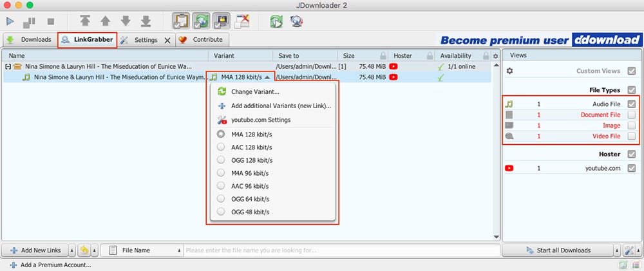This screenshot has height=271, width=644.
Task: Expand the Add New Links arrow menu
Action: [72, 250]
